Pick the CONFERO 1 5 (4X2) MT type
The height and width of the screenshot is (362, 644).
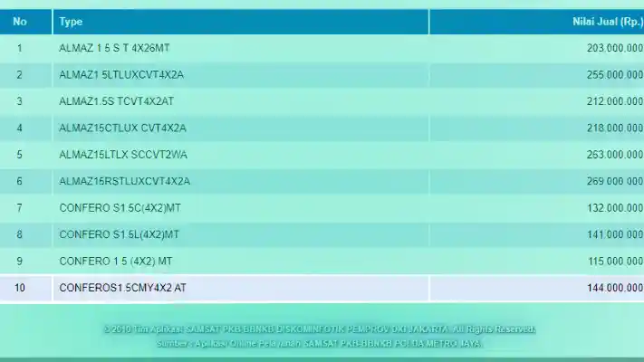click(115, 261)
